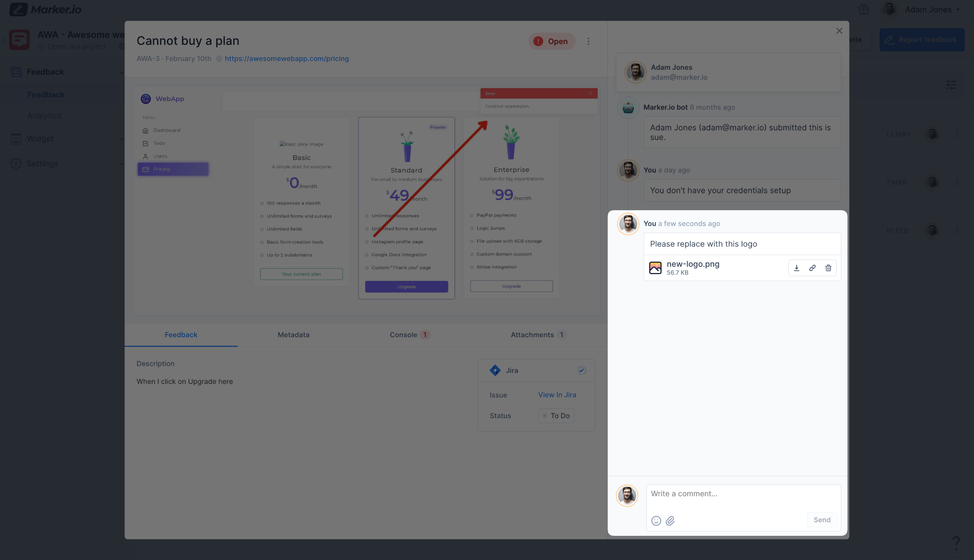Click the Marker.io logo
This screenshot has width=974, height=560.
click(x=45, y=9)
